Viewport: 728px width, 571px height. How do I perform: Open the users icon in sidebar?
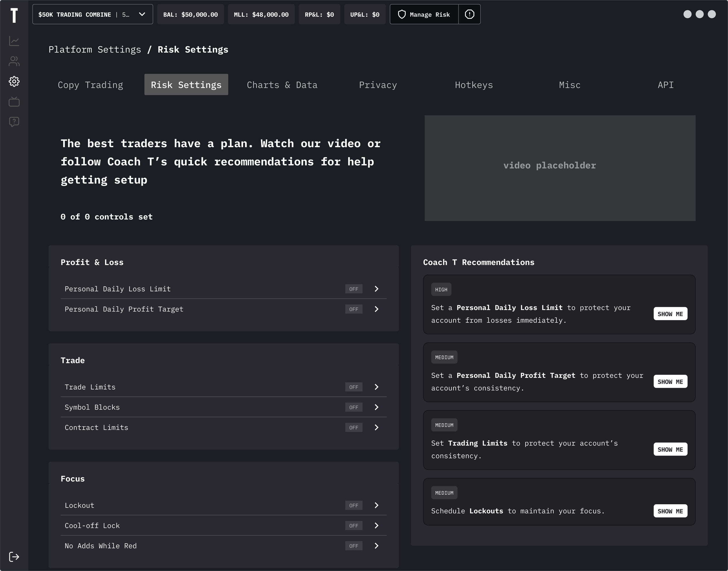(14, 61)
